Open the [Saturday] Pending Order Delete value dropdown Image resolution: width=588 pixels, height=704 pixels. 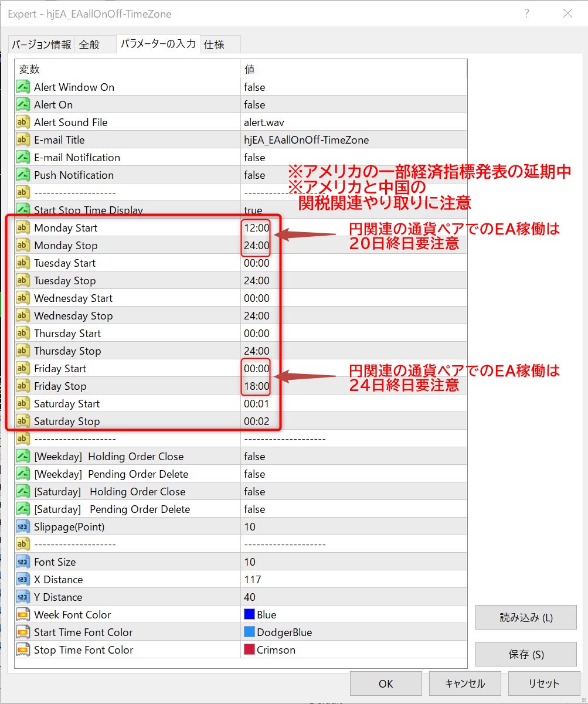pos(352,509)
